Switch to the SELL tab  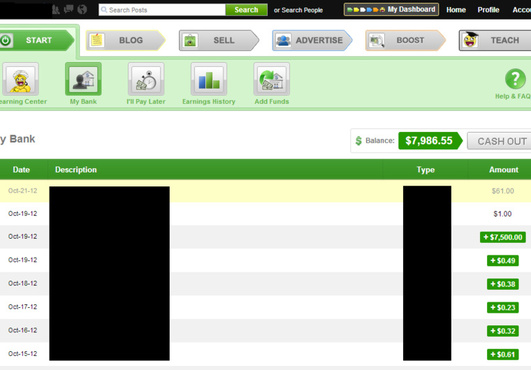click(x=219, y=40)
